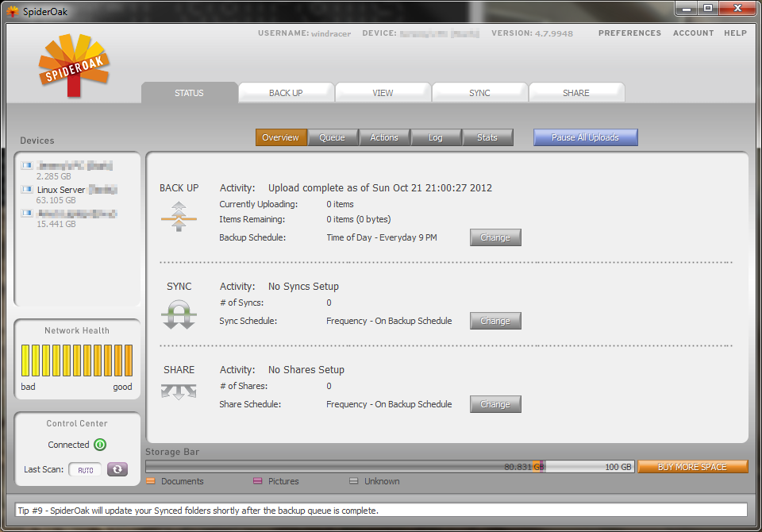The image size is (762, 532).
Task: Select the Queue sub-tab
Action: (x=333, y=137)
